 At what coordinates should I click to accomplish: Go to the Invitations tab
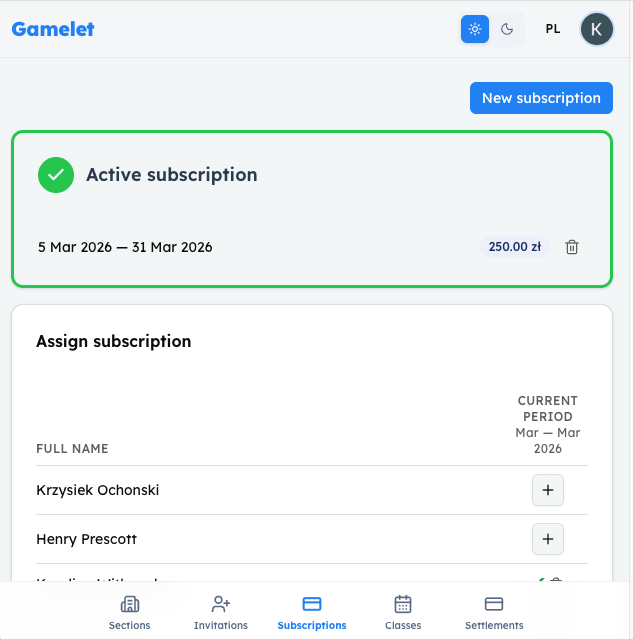pos(221,612)
